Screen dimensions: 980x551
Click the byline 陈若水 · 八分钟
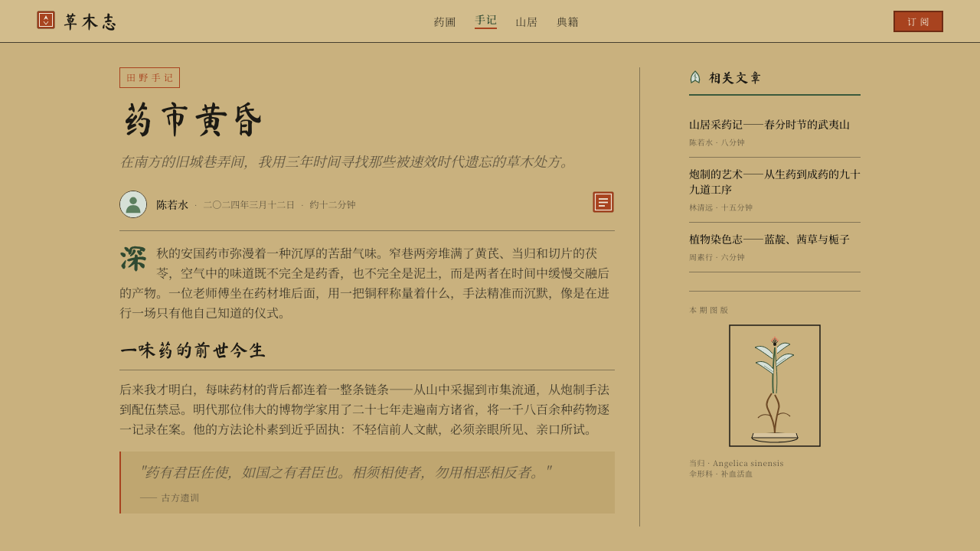(x=717, y=142)
